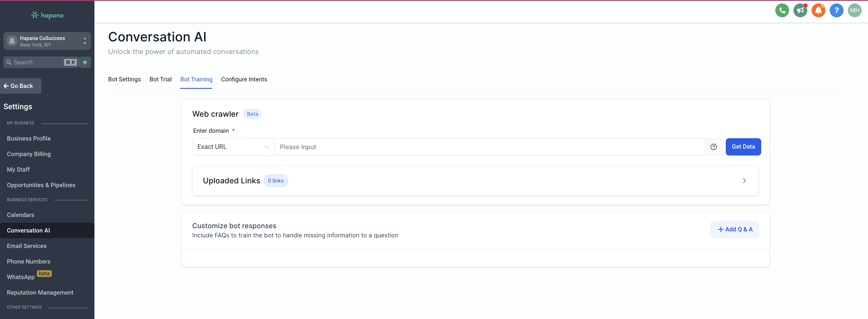Screen dimensions: 868x319
Task: Expand the Uploaded Links section
Action: coord(744,181)
